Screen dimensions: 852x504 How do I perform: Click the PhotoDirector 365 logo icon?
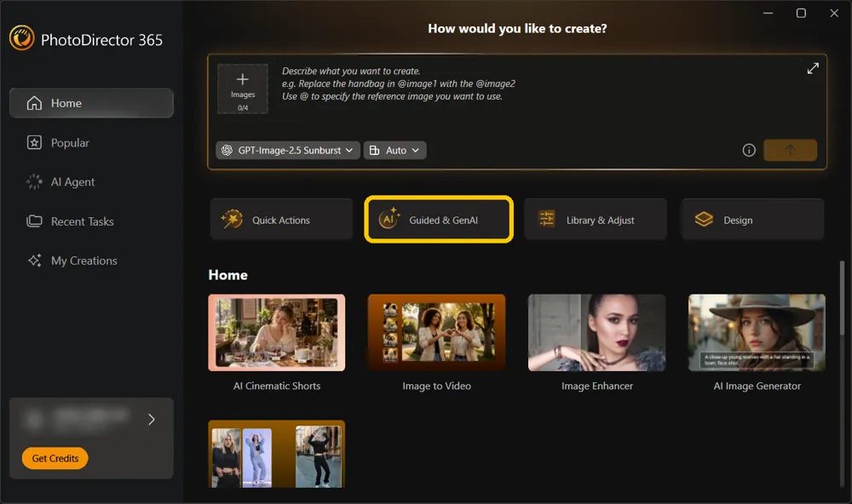tap(22, 38)
